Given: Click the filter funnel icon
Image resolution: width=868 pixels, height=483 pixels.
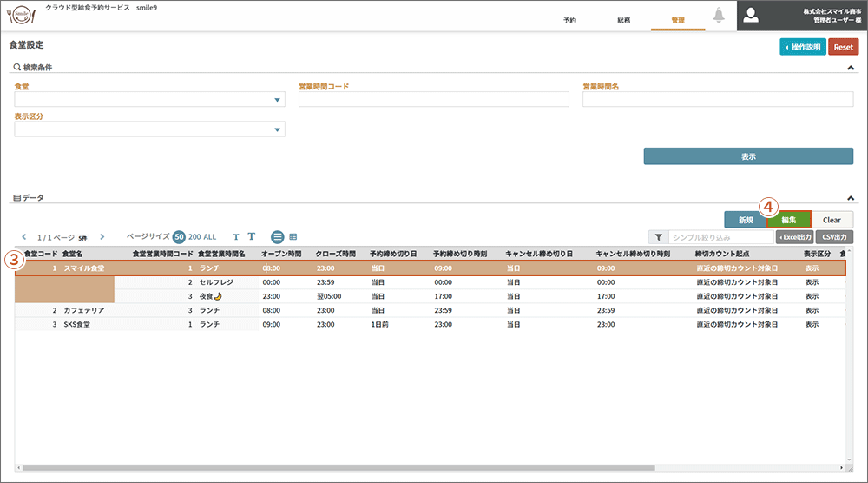Looking at the screenshot, I should point(659,236).
